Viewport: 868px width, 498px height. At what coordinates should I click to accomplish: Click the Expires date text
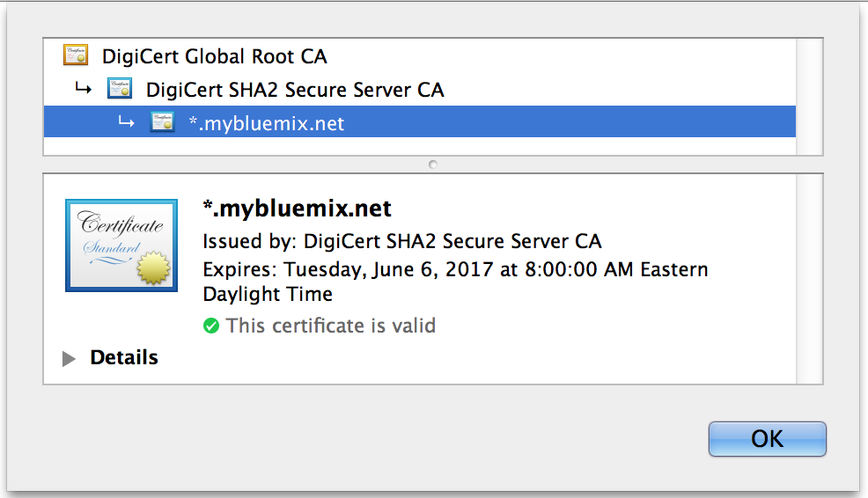(x=455, y=282)
